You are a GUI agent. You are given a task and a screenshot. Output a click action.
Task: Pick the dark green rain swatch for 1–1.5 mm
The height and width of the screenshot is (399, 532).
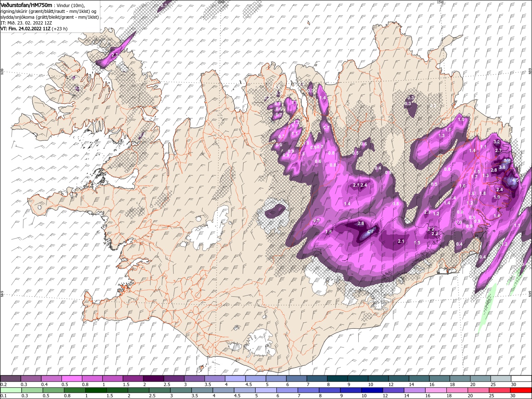point(96,390)
